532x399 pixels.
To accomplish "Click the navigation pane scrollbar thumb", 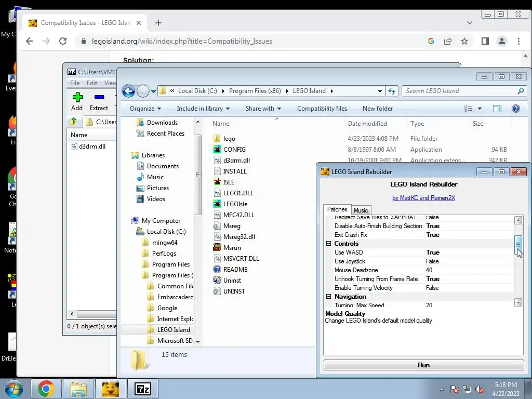I will click(197, 175).
